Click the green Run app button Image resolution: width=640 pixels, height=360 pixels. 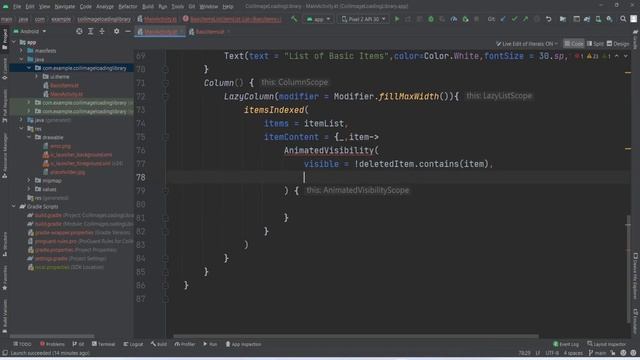(x=397, y=19)
